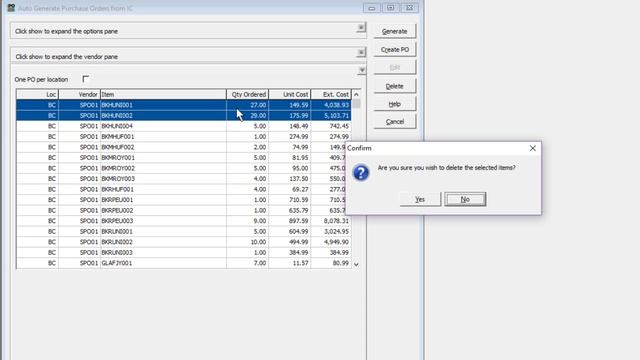This screenshot has height=360, width=640.
Task: Expand the vendor pane with show arrow
Action: 361,53
